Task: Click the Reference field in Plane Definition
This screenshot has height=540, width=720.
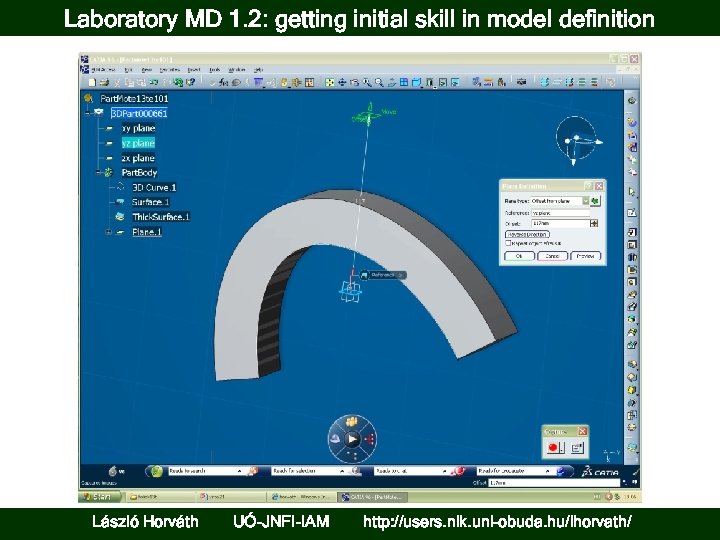Action: (x=560, y=213)
